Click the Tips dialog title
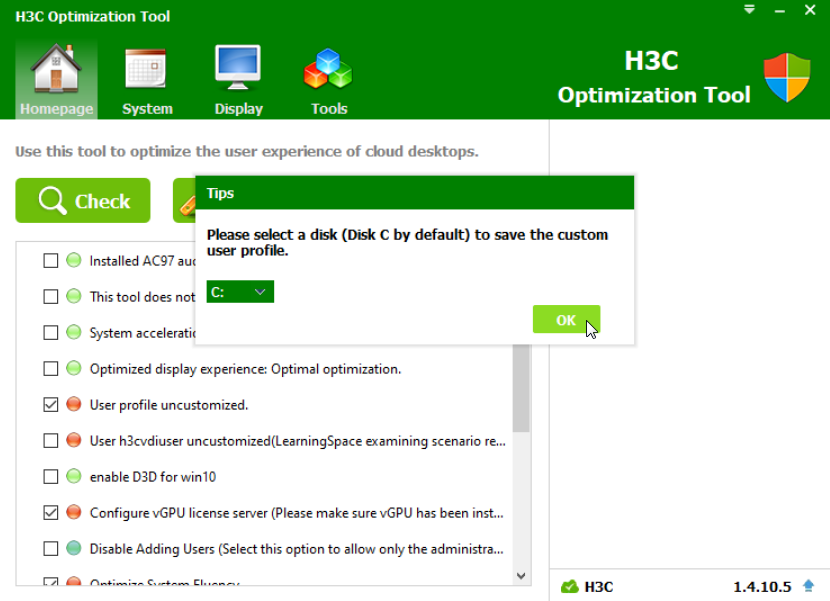This screenshot has width=830, height=601. [x=220, y=193]
